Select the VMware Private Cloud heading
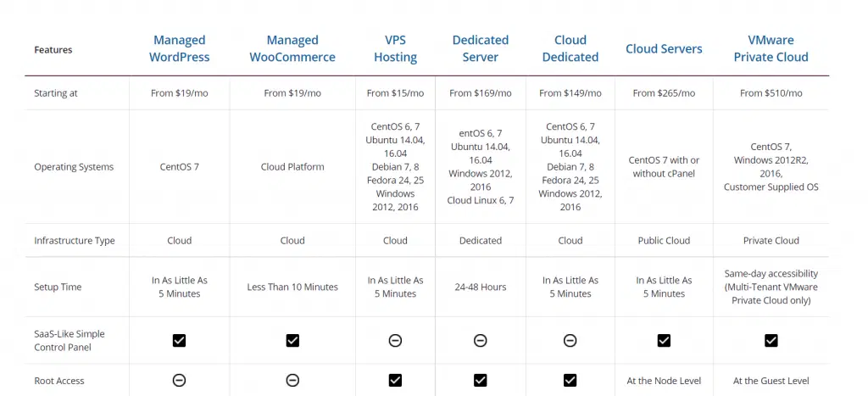 [x=771, y=49]
